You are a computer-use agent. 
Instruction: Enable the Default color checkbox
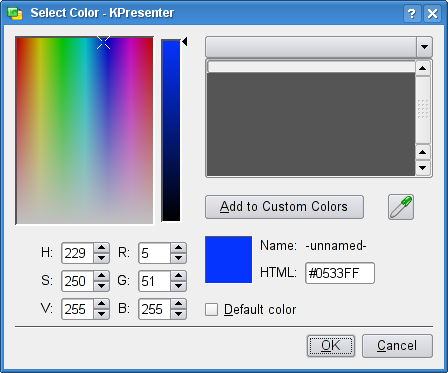click(211, 309)
